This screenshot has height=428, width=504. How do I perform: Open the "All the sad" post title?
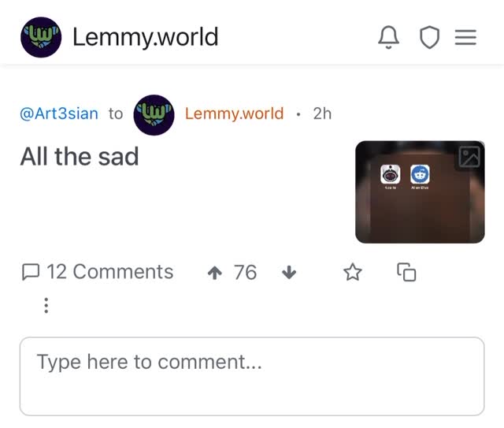coord(80,156)
